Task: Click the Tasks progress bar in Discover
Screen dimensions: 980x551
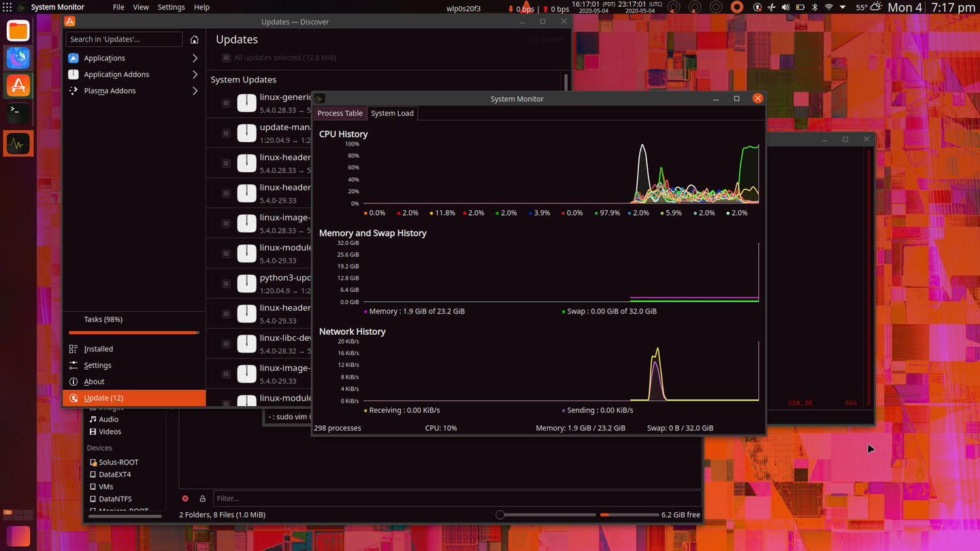Action: [134, 333]
